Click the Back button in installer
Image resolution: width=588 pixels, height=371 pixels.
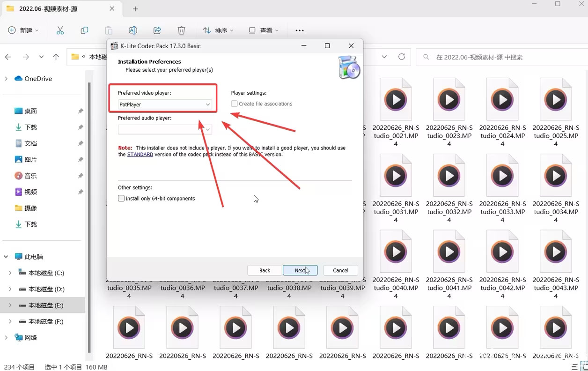pos(265,270)
